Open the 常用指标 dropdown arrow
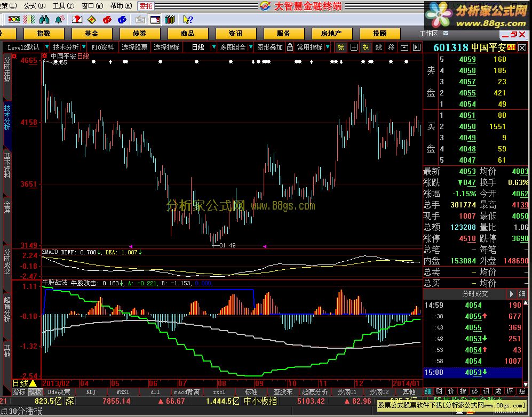 (x=328, y=47)
